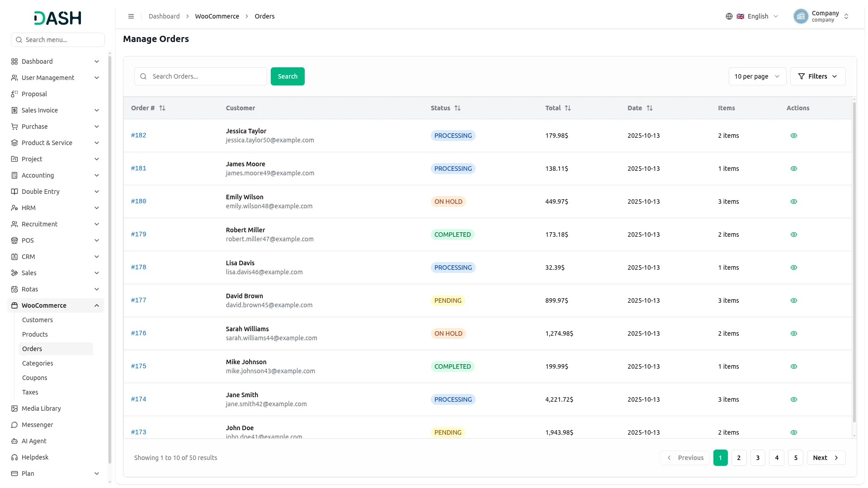Click the Media Library icon

[x=14, y=408]
